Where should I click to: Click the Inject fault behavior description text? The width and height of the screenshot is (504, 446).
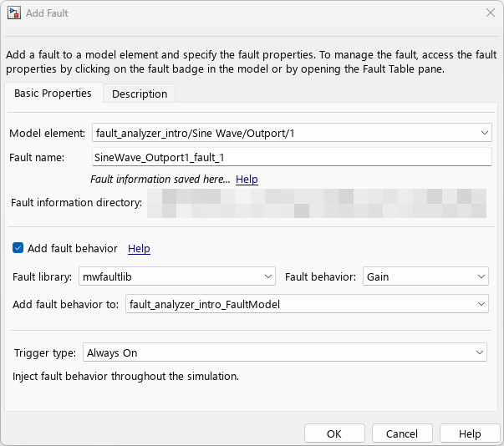125,377
